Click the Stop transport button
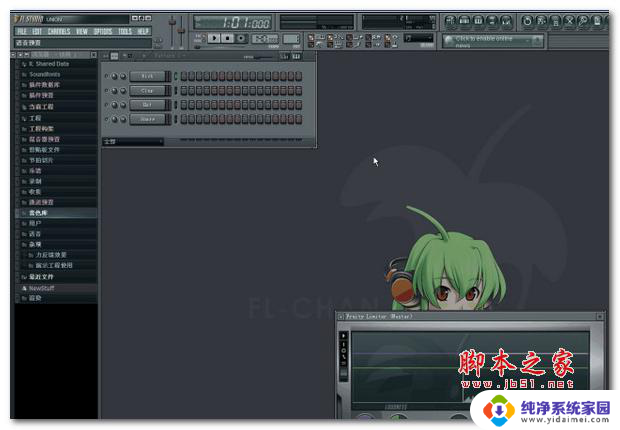The image size is (620, 430). [227, 38]
